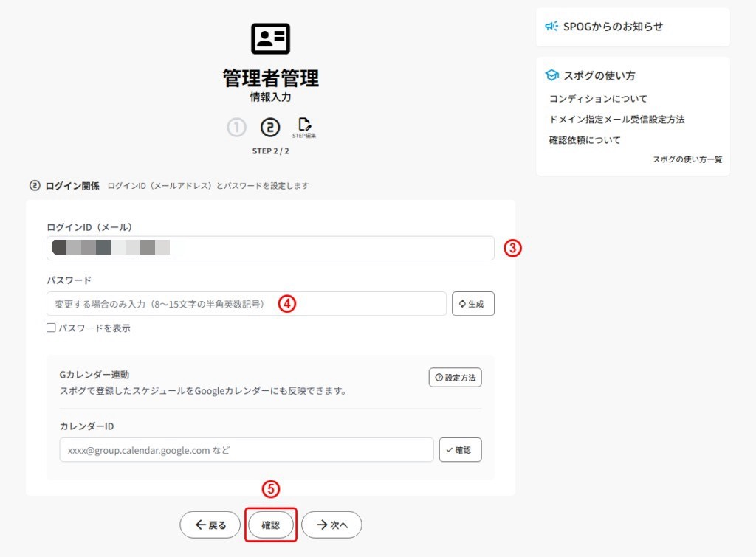Open the 確認依頼について link

click(585, 140)
